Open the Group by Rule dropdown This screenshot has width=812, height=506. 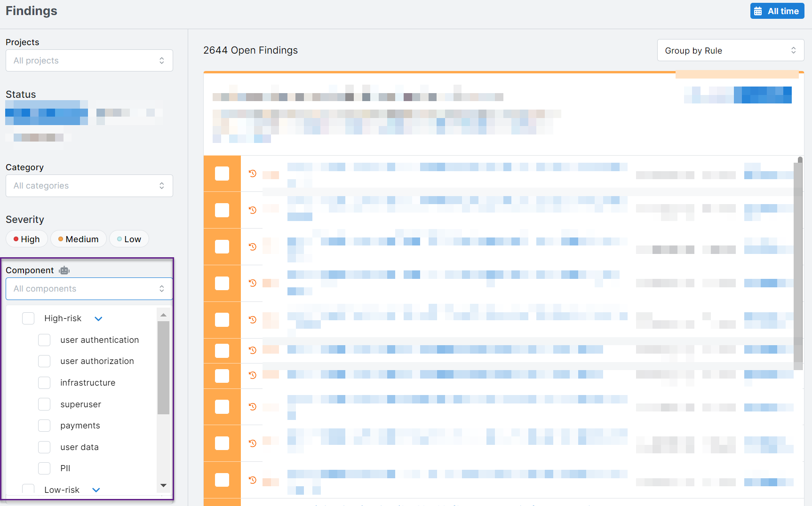pyautogui.click(x=730, y=50)
